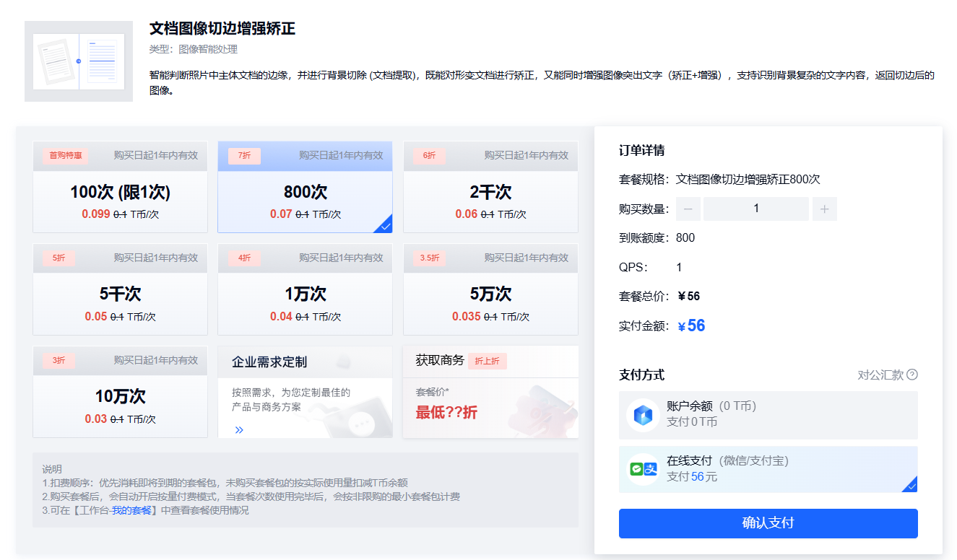Click the WeChat/Alipay payment icon
Image resolution: width=957 pixels, height=560 pixels.
[643, 469]
